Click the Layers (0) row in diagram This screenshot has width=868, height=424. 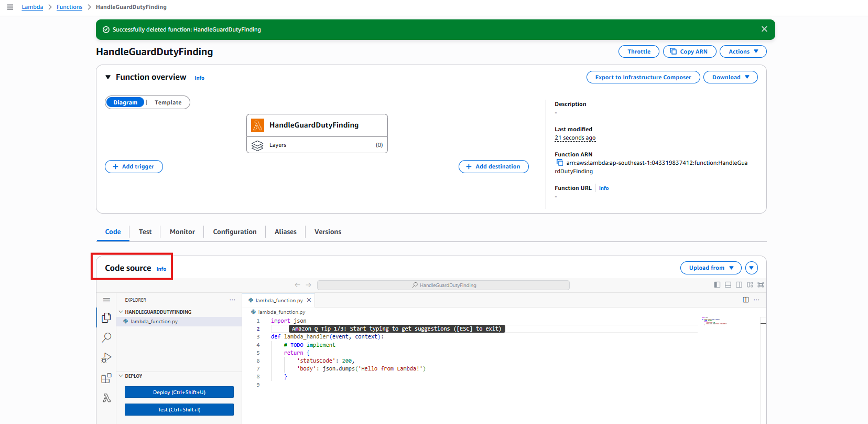317,145
